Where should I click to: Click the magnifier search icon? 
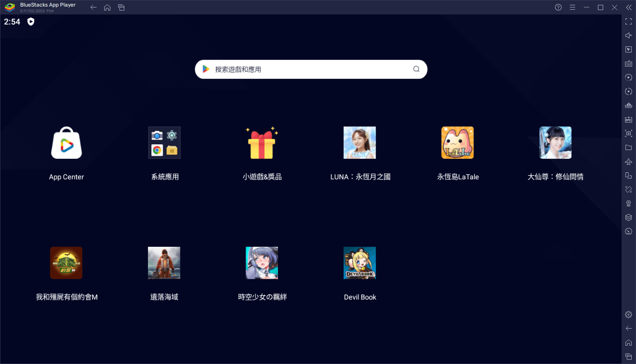pos(416,69)
